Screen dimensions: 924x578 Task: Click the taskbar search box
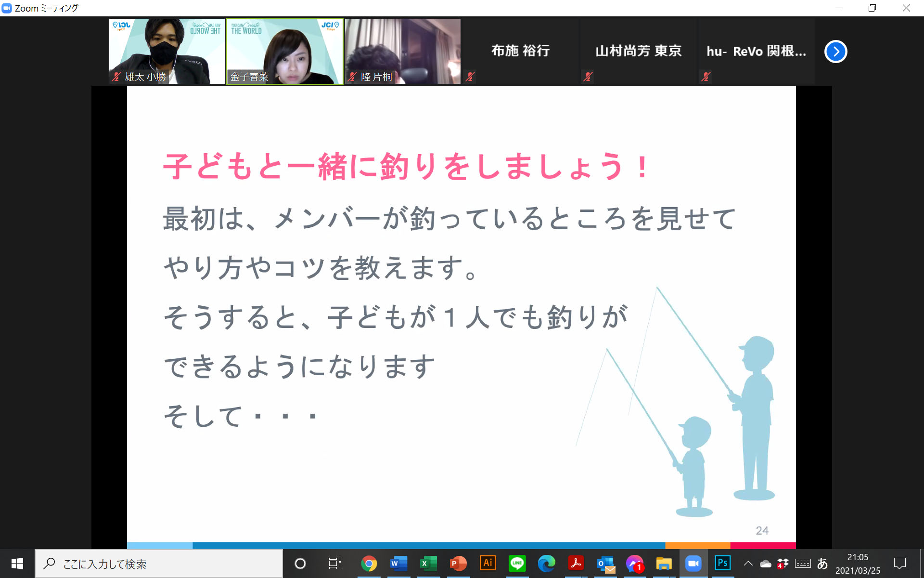point(159,564)
